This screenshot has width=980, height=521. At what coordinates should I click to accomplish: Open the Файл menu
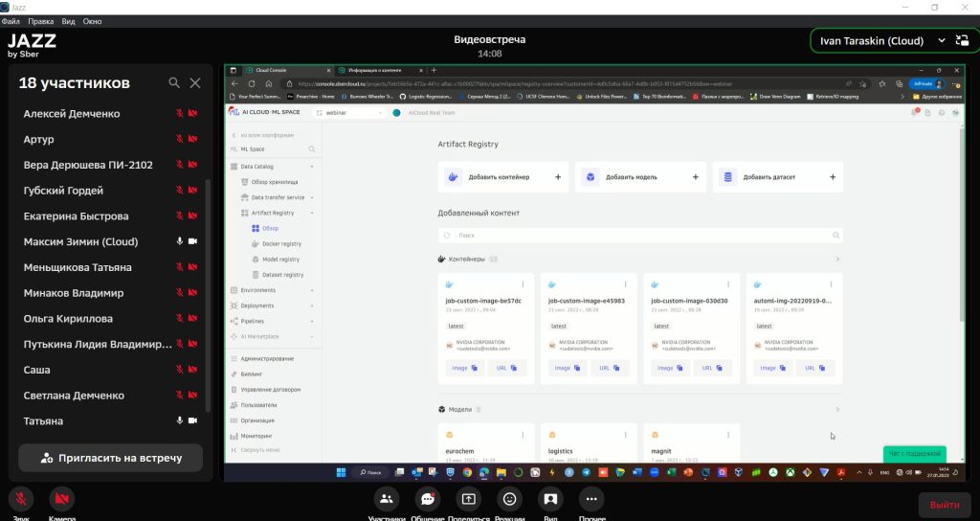coord(11,21)
